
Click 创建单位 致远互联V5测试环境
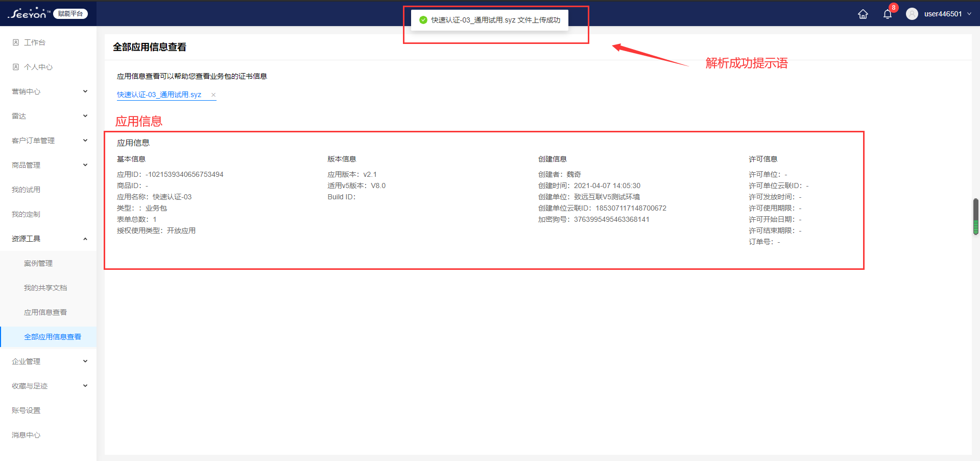tap(589, 197)
